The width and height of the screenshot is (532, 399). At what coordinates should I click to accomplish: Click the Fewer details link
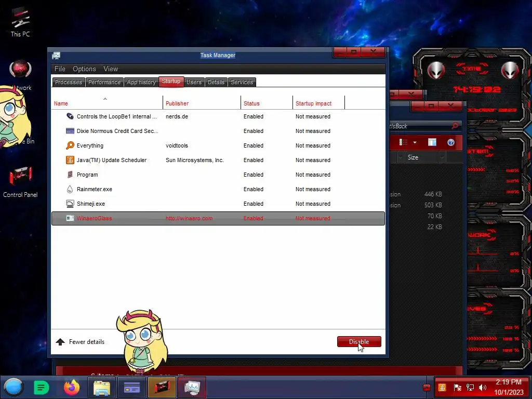coord(87,342)
